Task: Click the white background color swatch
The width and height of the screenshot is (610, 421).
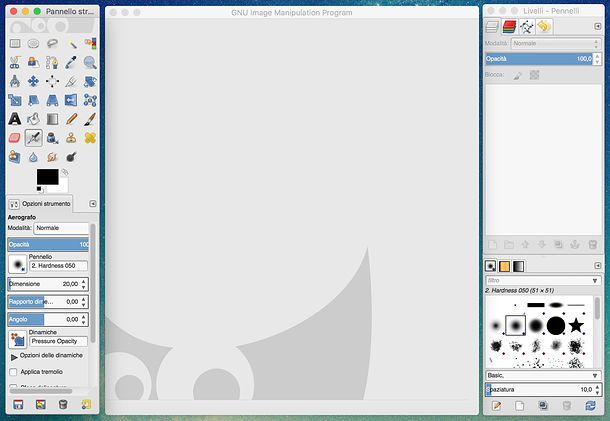Action: coord(64,186)
